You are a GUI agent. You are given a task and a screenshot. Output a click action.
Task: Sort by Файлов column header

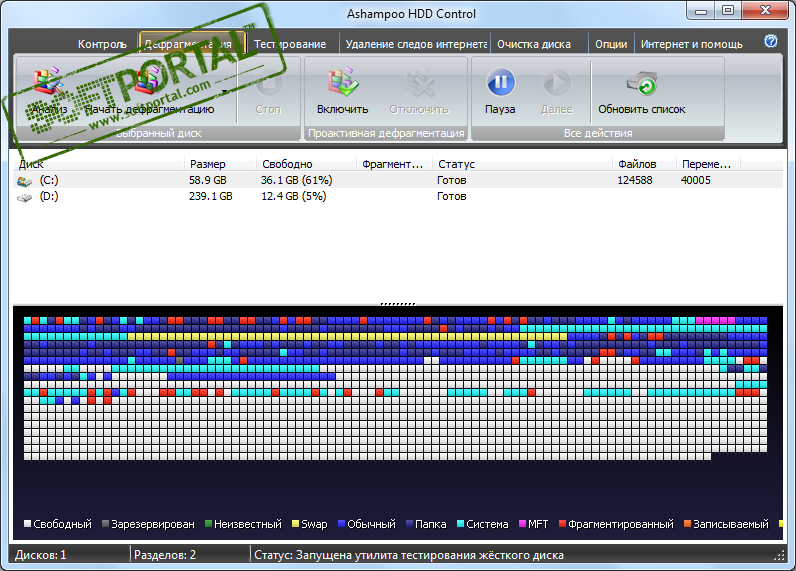click(644, 164)
